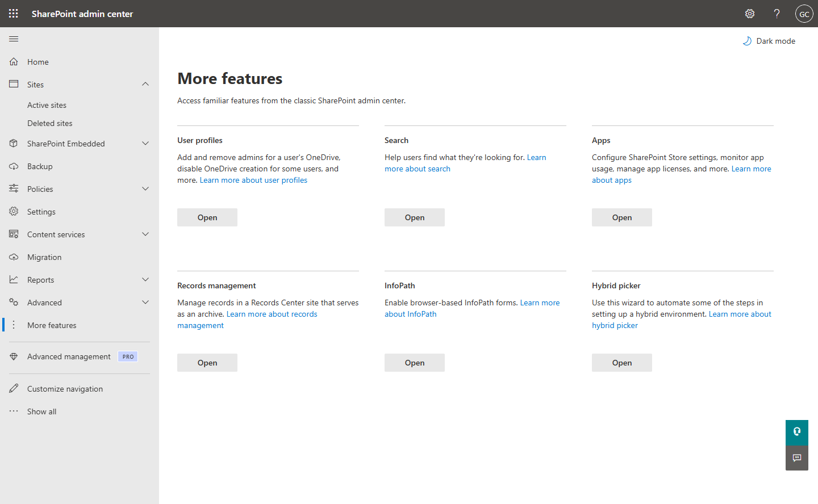Open the settings gear in the header
This screenshot has width=818, height=504.
[x=750, y=14]
